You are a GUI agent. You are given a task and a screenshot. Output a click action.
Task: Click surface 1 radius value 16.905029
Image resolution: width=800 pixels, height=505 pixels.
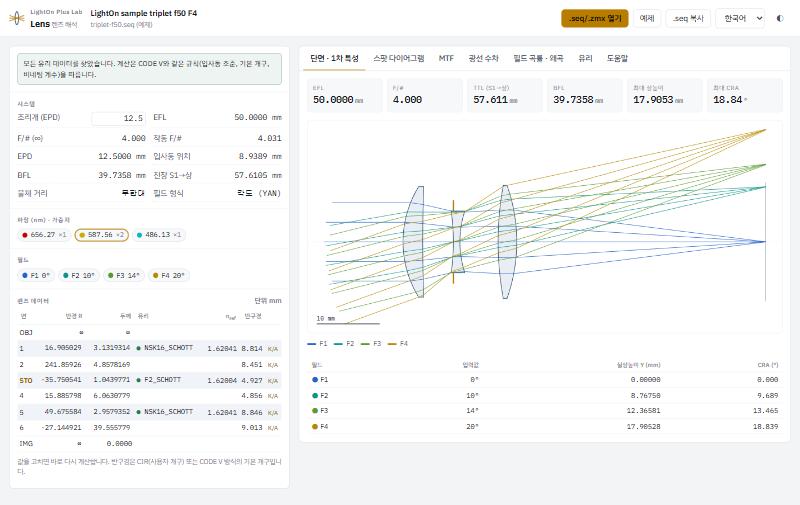(x=63, y=348)
